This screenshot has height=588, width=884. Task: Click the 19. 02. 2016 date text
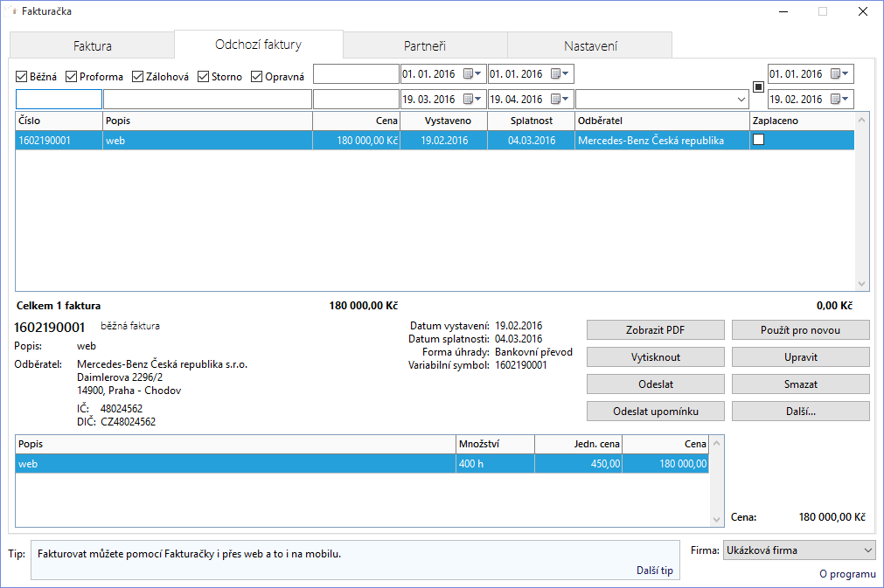click(x=796, y=99)
